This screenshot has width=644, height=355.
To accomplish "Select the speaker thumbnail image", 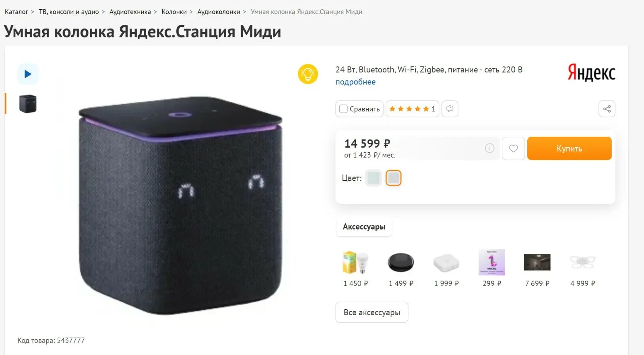I will click(28, 104).
